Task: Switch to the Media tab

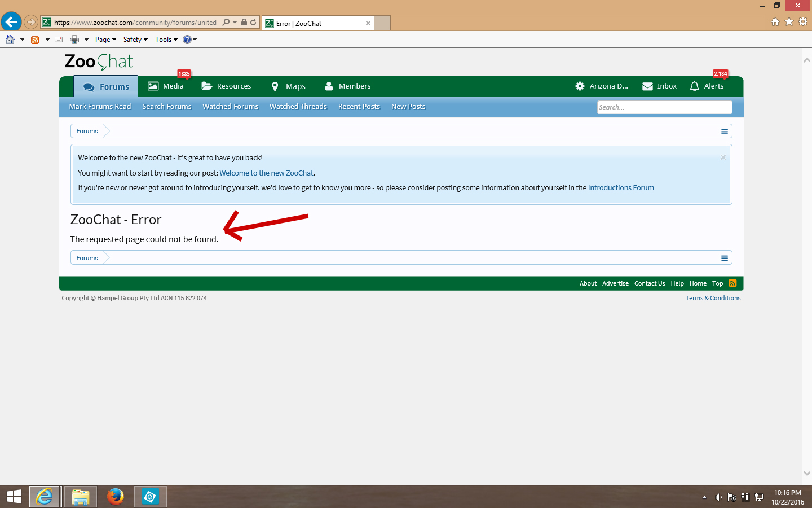Action: (x=166, y=86)
